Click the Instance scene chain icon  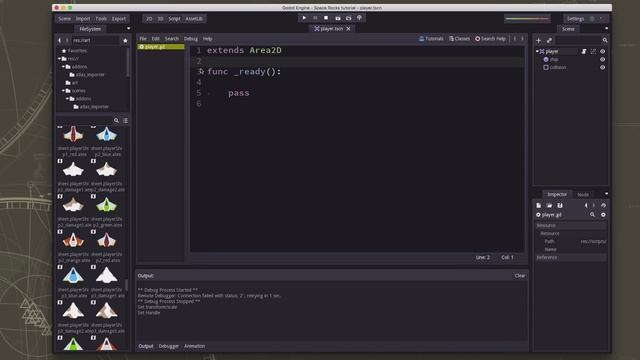[549, 40]
